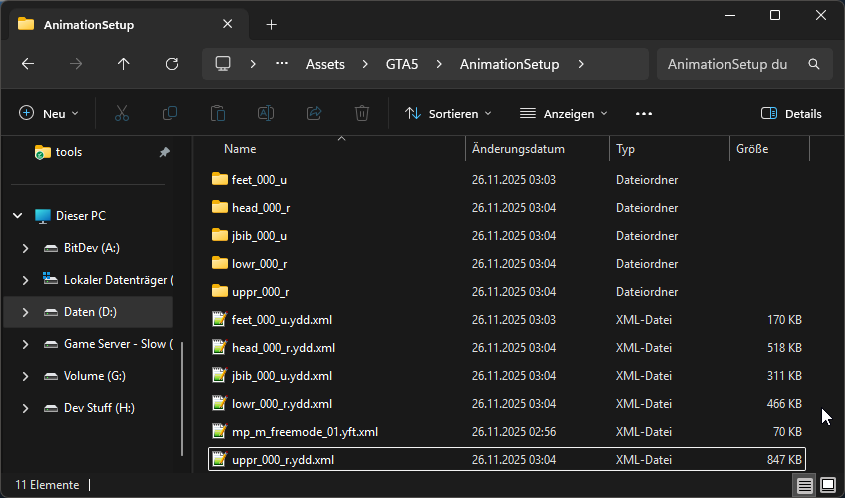Toggle the Details pane button
Viewport: 845px width, 498px height.
pos(791,114)
